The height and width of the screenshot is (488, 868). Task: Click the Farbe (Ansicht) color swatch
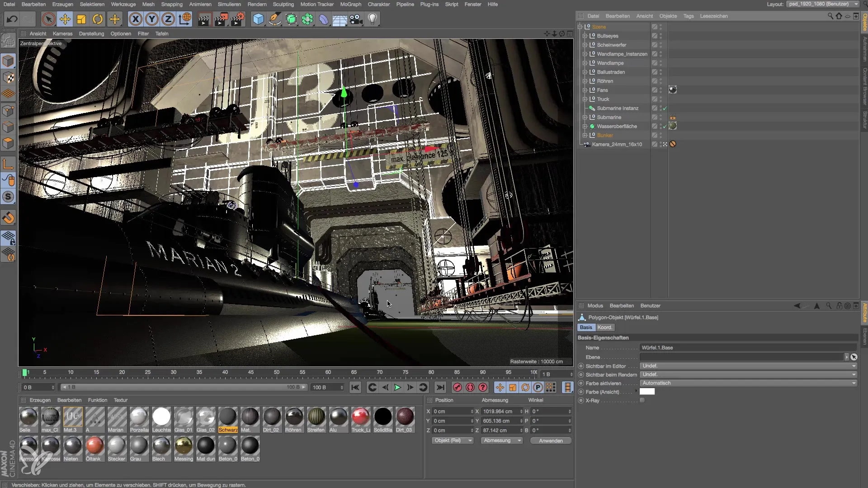point(647,392)
